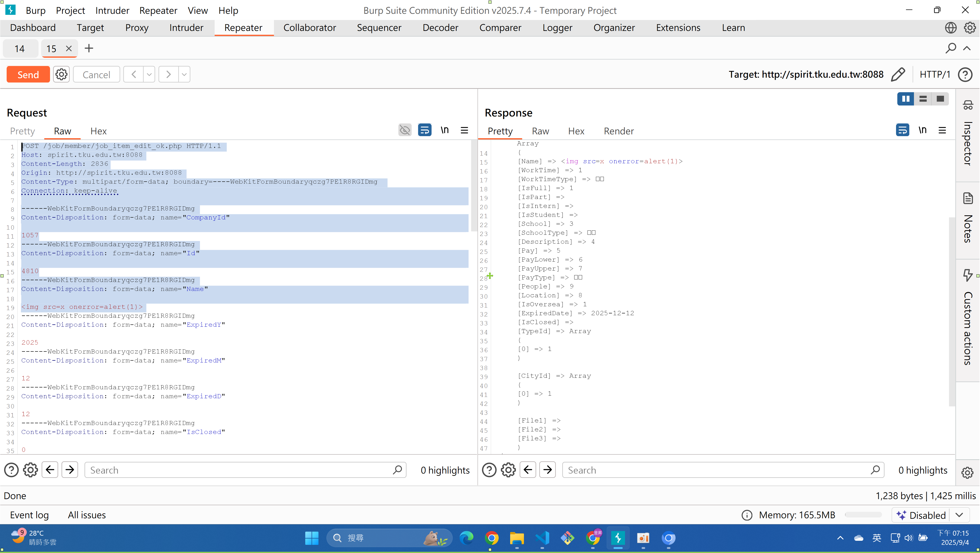This screenshot has height=553, width=980.
Task: Focus the Response search field
Action: [x=723, y=470]
